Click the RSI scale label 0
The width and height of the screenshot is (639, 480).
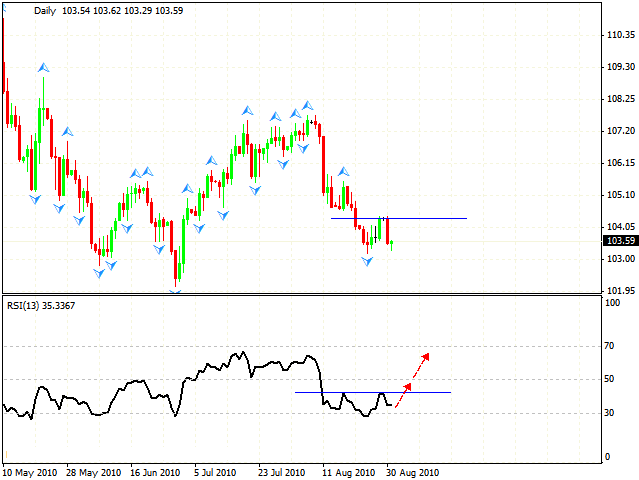tap(607, 457)
